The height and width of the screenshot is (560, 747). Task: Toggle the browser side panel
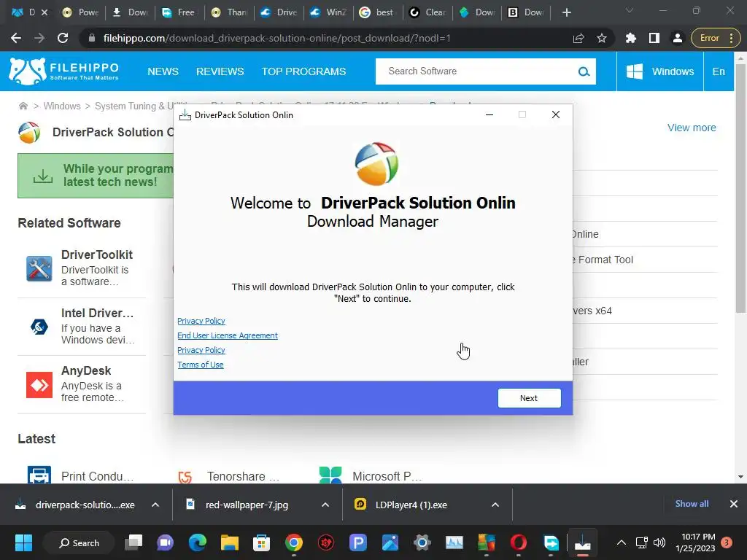654,38
